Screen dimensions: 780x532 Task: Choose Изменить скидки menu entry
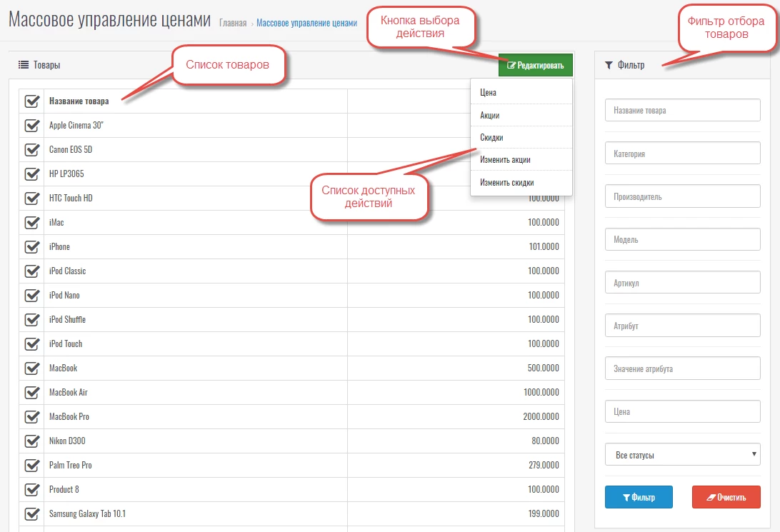click(507, 183)
